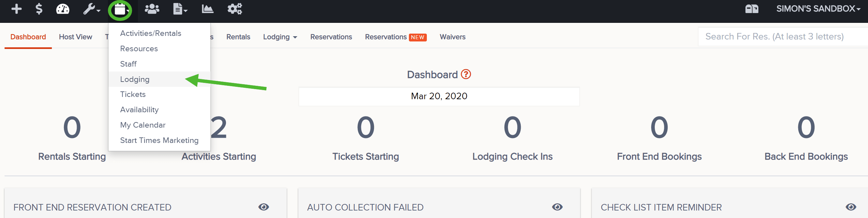Viewport: 868px width, 218px height.
Task: Expand the wrench tools dropdown
Action: coord(91,9)
